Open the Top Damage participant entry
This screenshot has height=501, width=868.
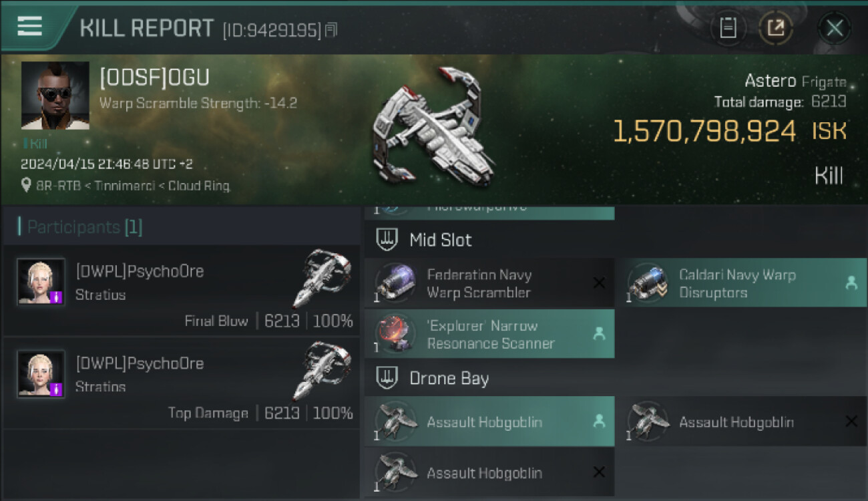(x=180, y=383)
